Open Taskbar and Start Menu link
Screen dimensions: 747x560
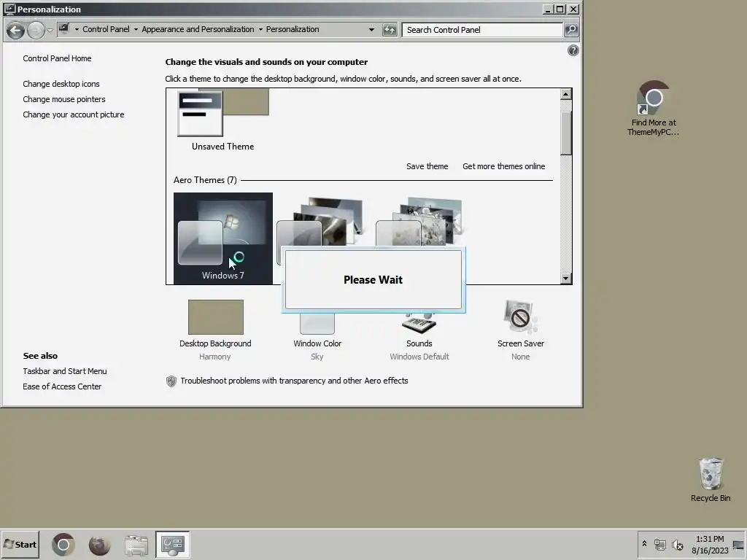(x=65, y=371)
